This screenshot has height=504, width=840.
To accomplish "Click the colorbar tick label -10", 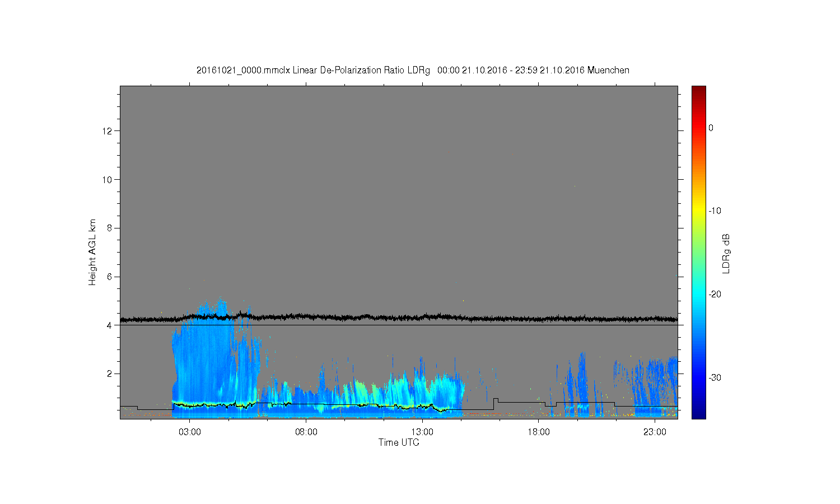I will tap(715, 211).
